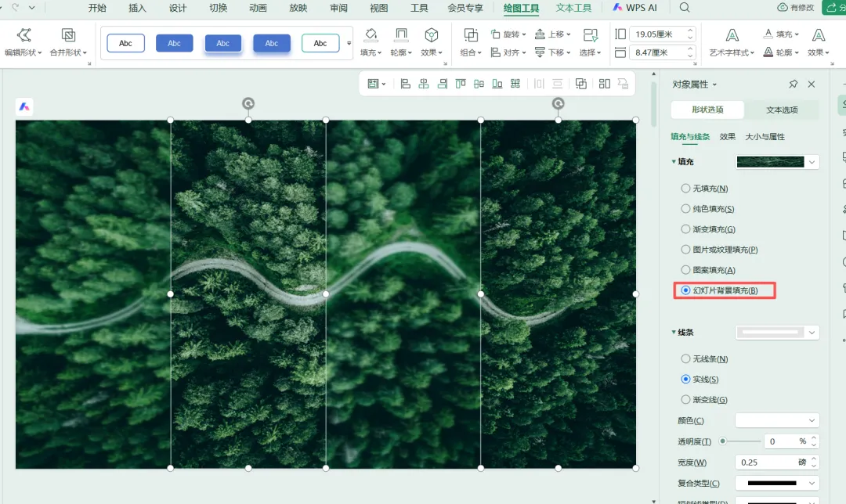846x504 pixels.
Task: Select the No Line (无线条) radio option
Action: tap(685, 358)
